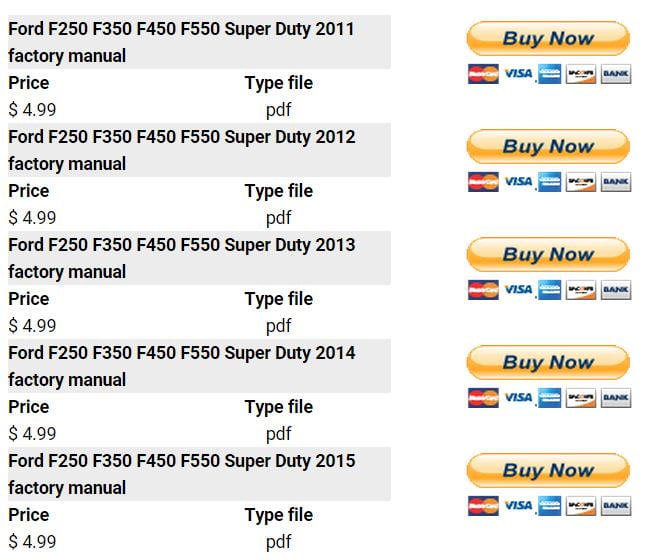Click Buy Now for the 2011 manual

548,39
